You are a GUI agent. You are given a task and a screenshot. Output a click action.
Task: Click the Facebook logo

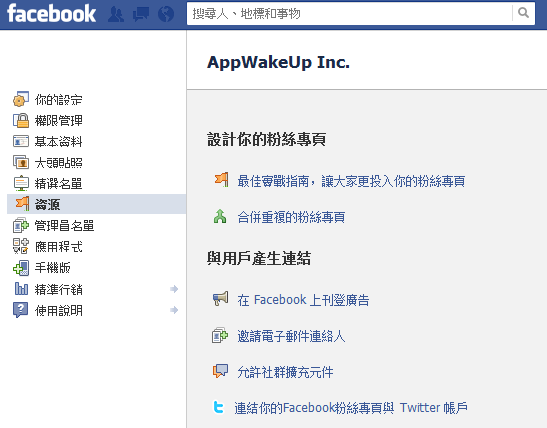point(51,14)
